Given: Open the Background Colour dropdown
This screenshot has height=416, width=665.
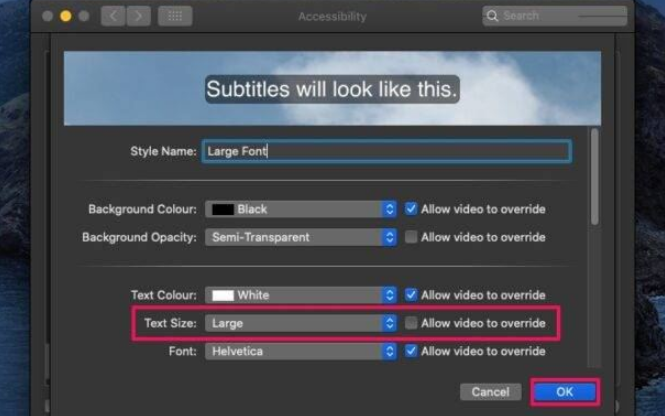Looking at the screenshot, I should point(301,209).
